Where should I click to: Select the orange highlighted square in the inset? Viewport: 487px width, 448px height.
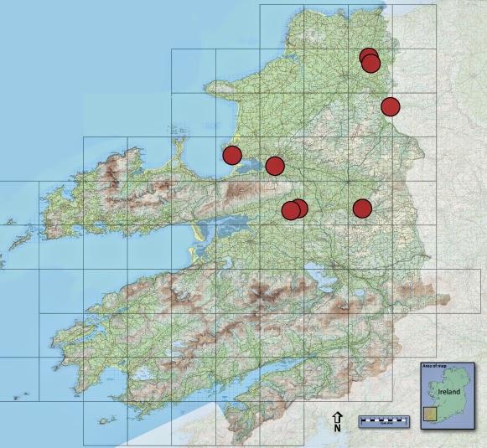point(430,414)
